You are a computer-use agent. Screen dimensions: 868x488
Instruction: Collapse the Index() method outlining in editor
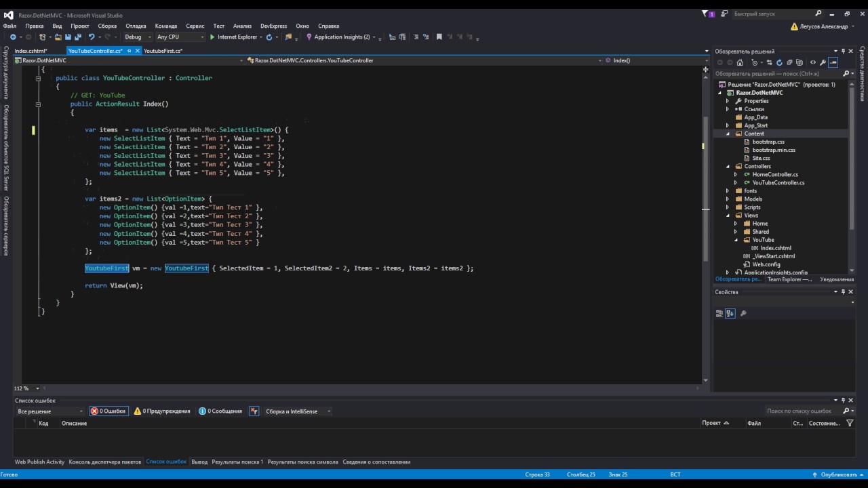39,104
